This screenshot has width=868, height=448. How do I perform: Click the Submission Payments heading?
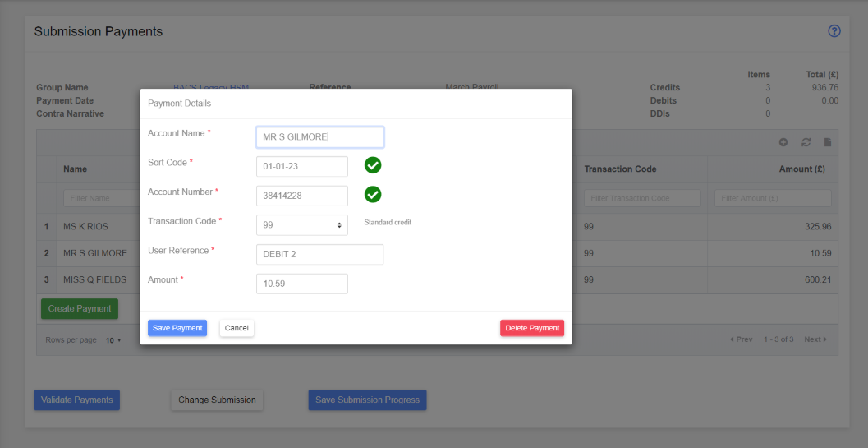pyautogui.click(x=99, y=31)
